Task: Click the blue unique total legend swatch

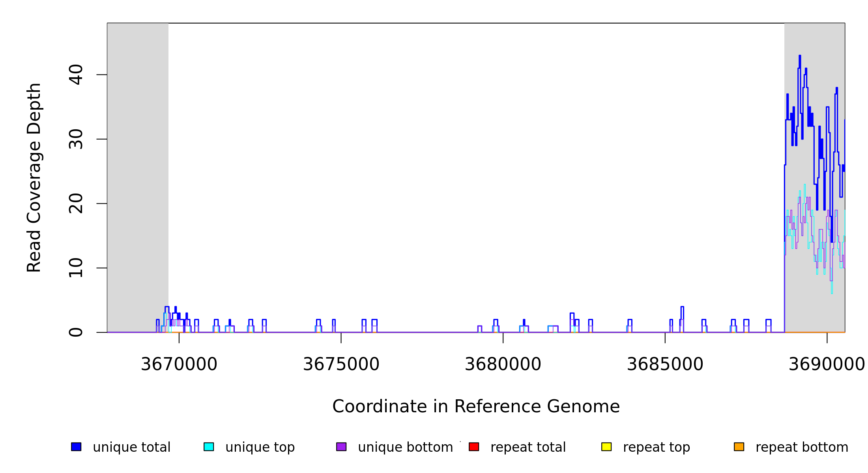Action: 76,447
